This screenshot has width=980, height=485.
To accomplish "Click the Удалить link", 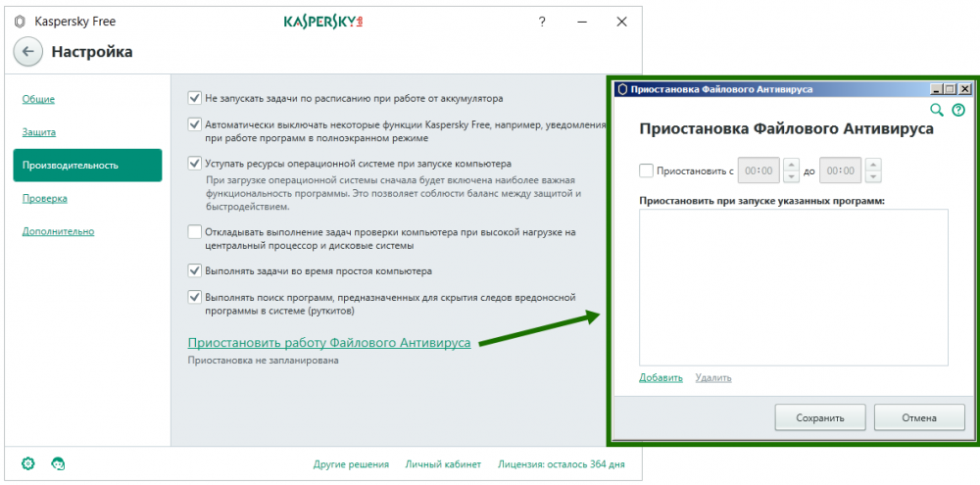I will (713, 377).
